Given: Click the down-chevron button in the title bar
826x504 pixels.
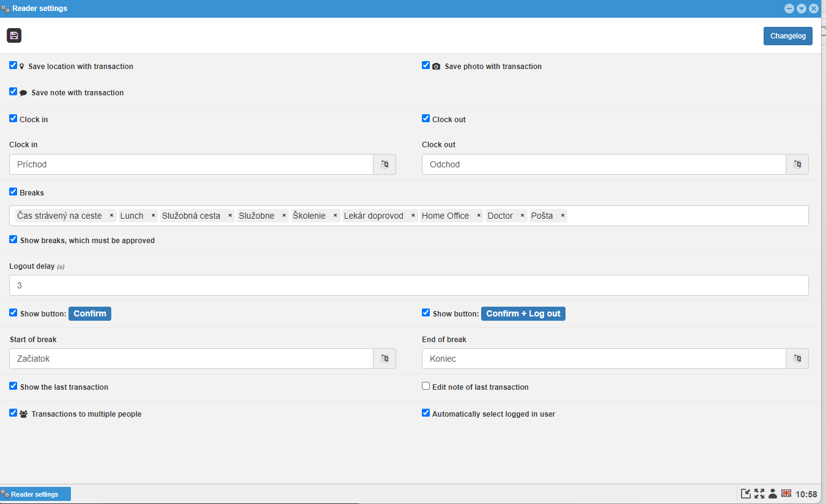Looking at the screenshot, I should [x=802, y=8].
